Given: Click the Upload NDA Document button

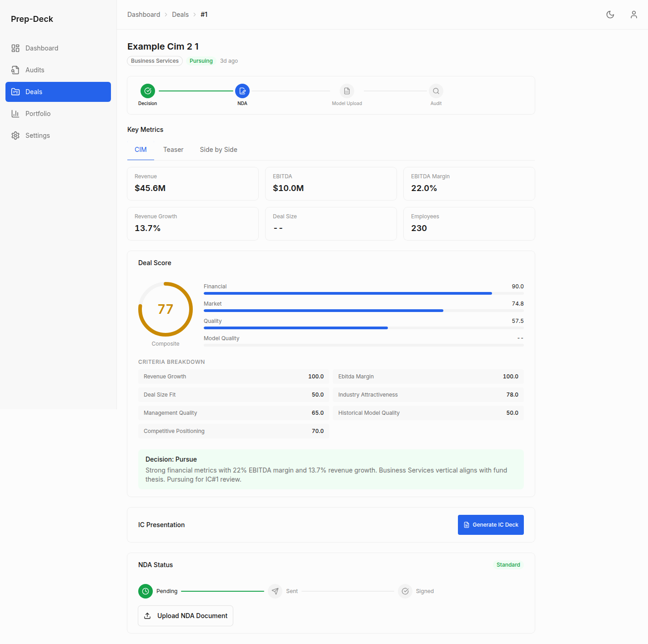Looking at the screenshot, I should pyautogui.click(x=185, y=615).
